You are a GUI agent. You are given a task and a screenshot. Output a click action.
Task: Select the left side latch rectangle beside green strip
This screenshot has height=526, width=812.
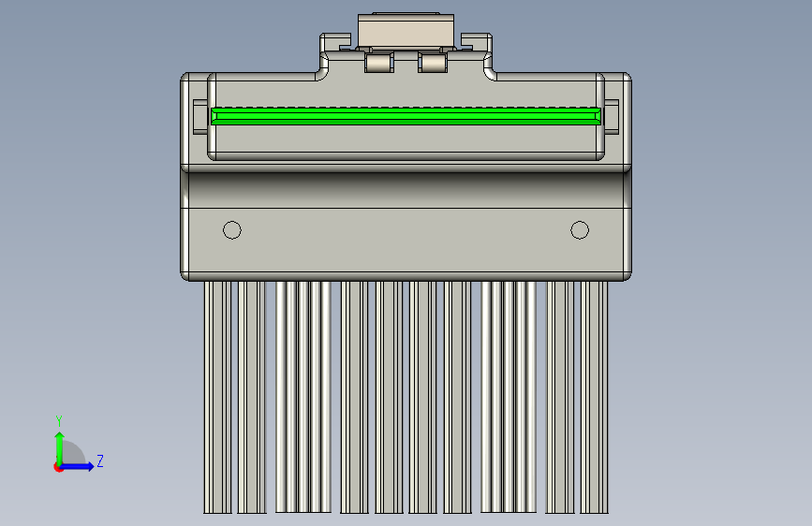(199, 117)
